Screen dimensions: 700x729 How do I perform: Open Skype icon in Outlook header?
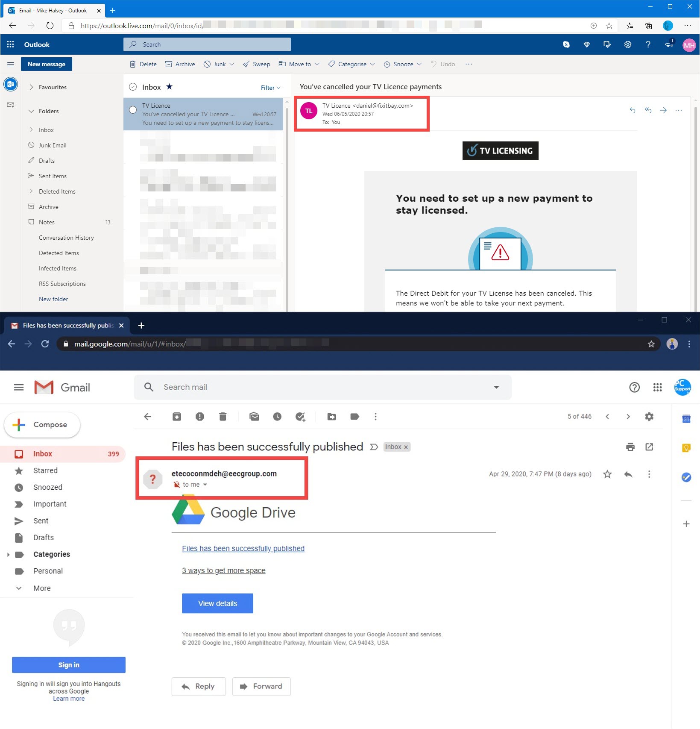(566, 44)
